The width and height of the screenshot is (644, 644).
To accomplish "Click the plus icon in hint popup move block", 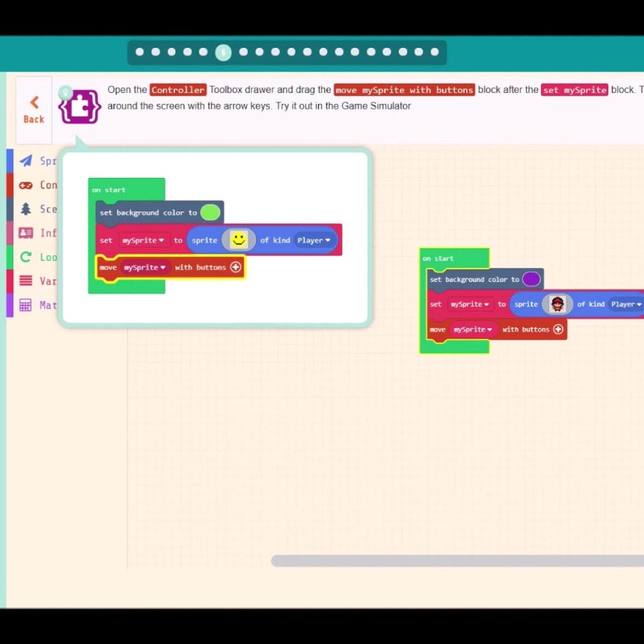I will (236, 267).
